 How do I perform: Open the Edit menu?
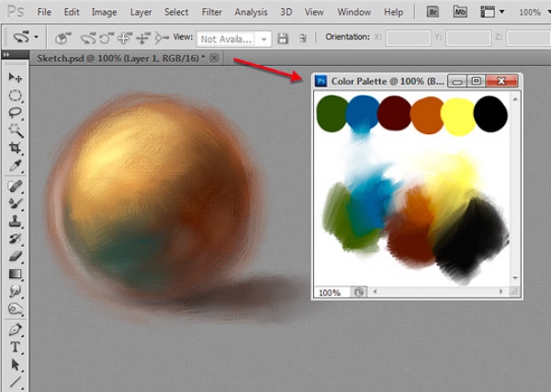pyautogui.click(x=72, y=12)
